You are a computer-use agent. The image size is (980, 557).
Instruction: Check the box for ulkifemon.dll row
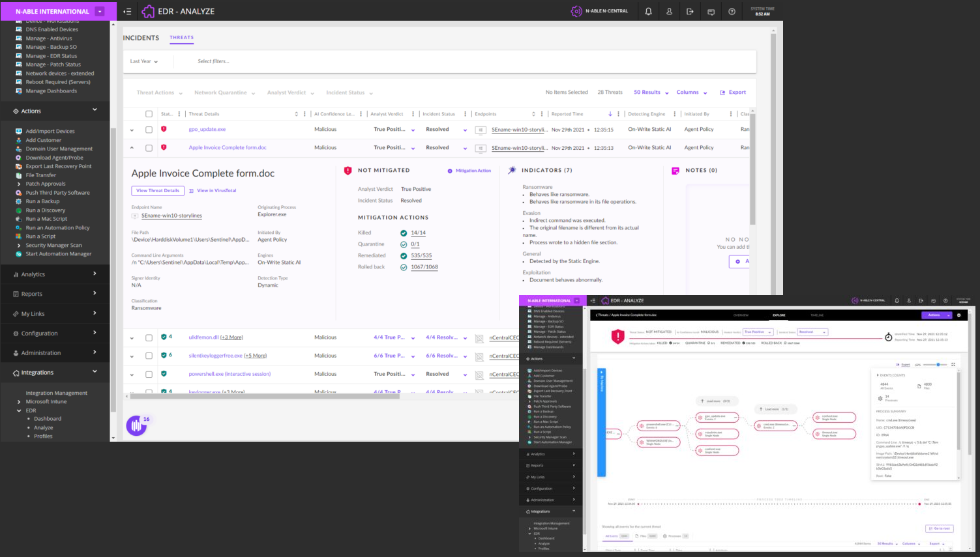(x=149, y=337)
